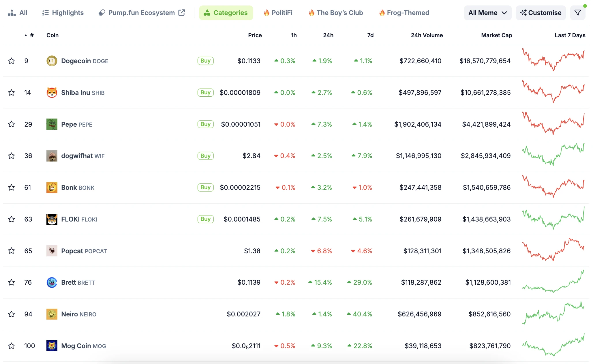Screen dimensions: 593x364
Task: Click the Shiba Inu SHIB coin icon
Action: pyautogui.click(x=50, y=92)
